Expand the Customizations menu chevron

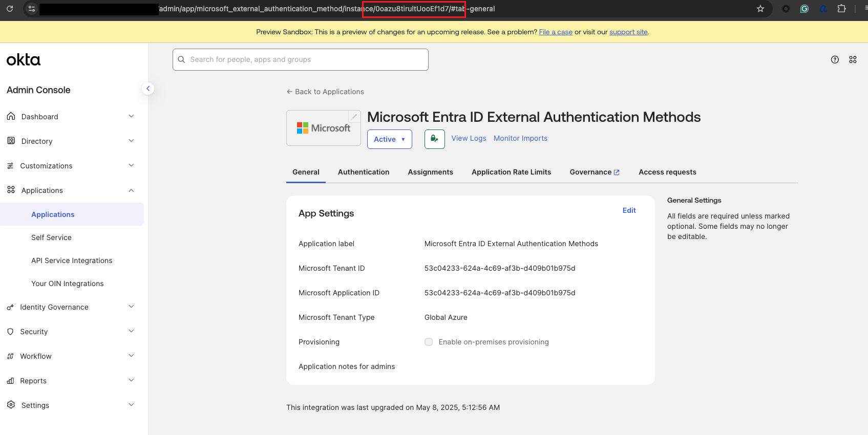point(131,165)
